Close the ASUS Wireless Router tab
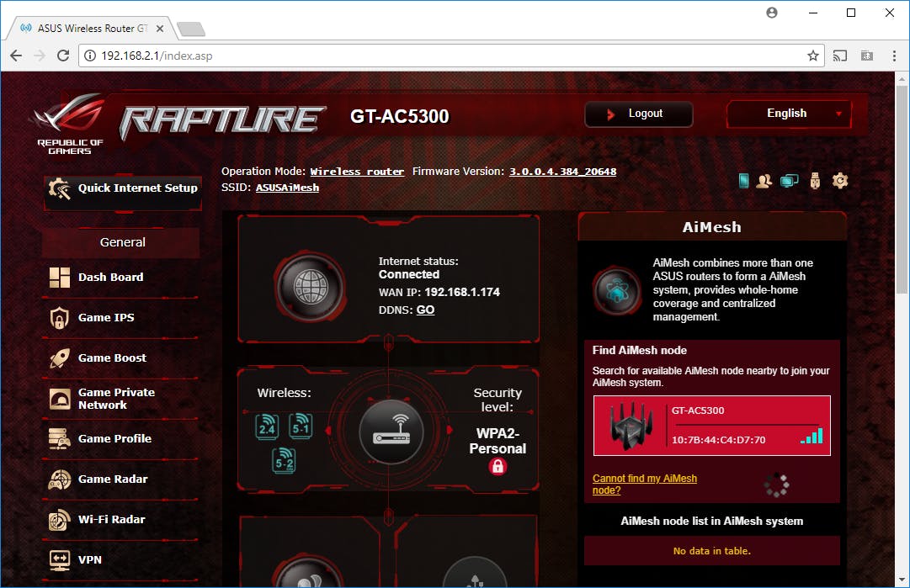The width and height of the screenshot is (910, 588). pos(160,28)
